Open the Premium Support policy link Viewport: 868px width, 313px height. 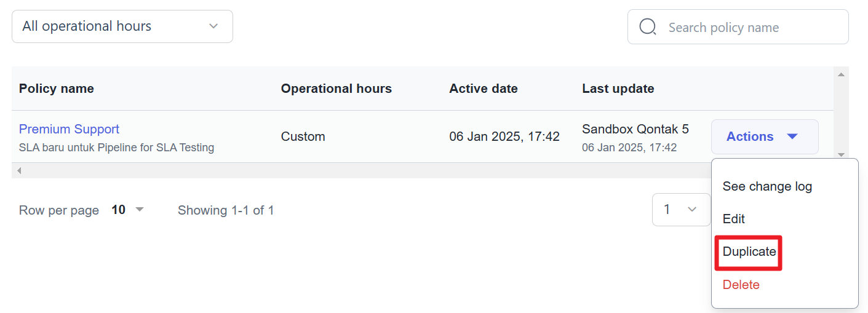click(69, 129)
